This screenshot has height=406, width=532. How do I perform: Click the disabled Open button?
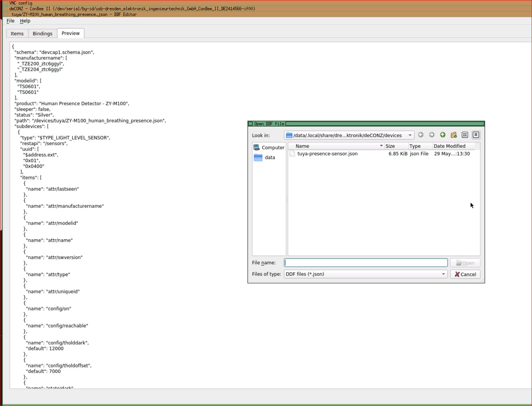click(x=465, y=263)
